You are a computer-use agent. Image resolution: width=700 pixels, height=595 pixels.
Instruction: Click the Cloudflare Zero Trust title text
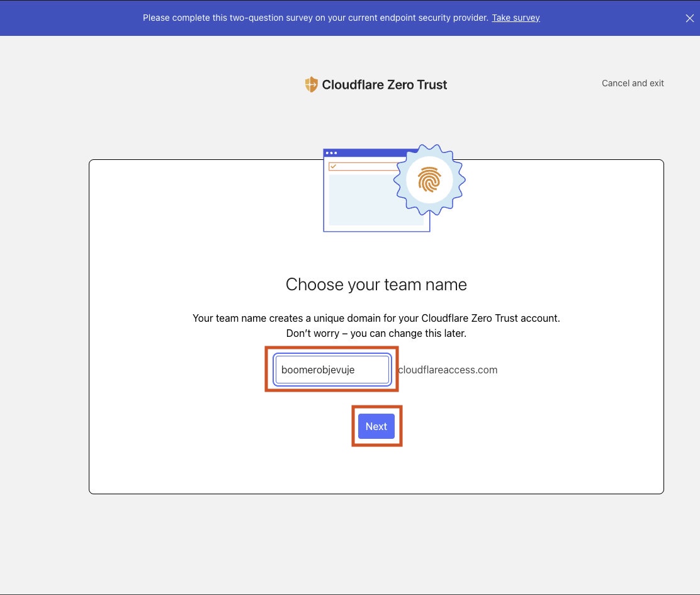(384, 84)
